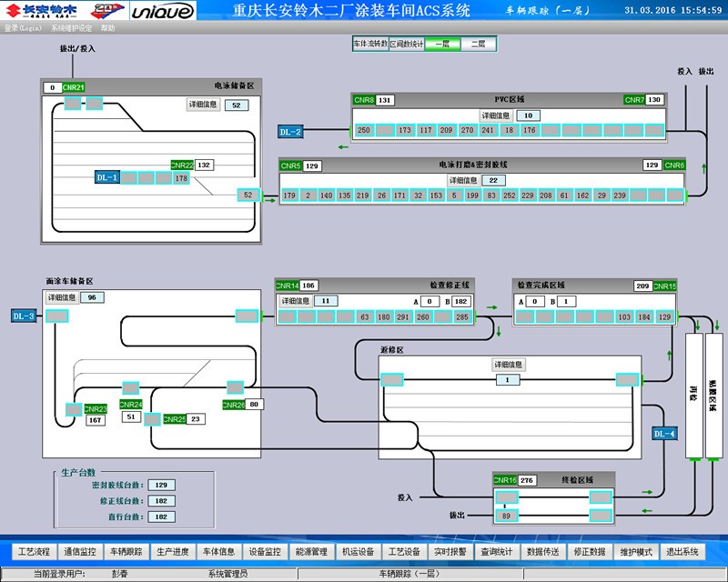Switch view to 一层 floor
The image size is (728, 582).
pyautogui.click(x=442, y=44)
